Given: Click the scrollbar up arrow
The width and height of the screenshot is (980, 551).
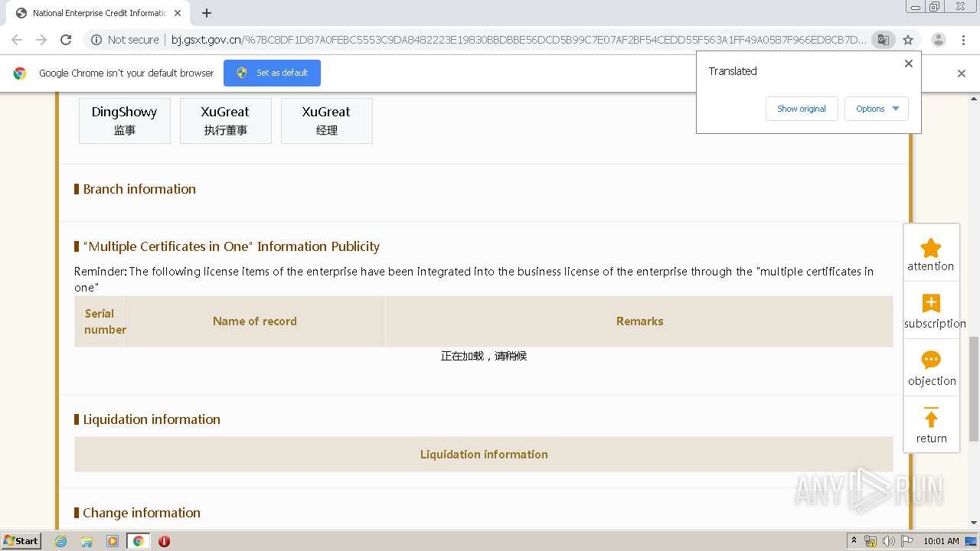Looking at the screenshot, I should 974,99.
